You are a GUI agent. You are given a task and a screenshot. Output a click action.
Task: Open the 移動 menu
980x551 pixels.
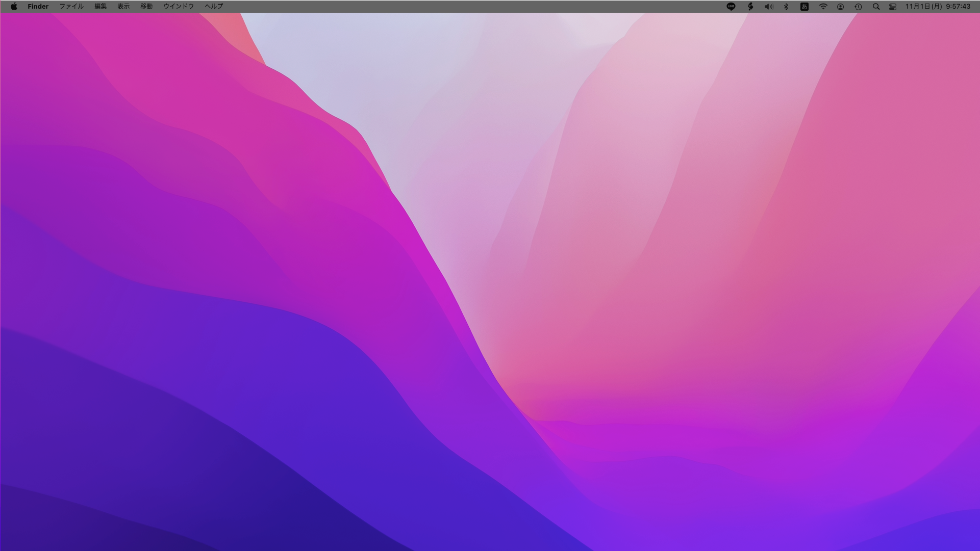point(146,7)
